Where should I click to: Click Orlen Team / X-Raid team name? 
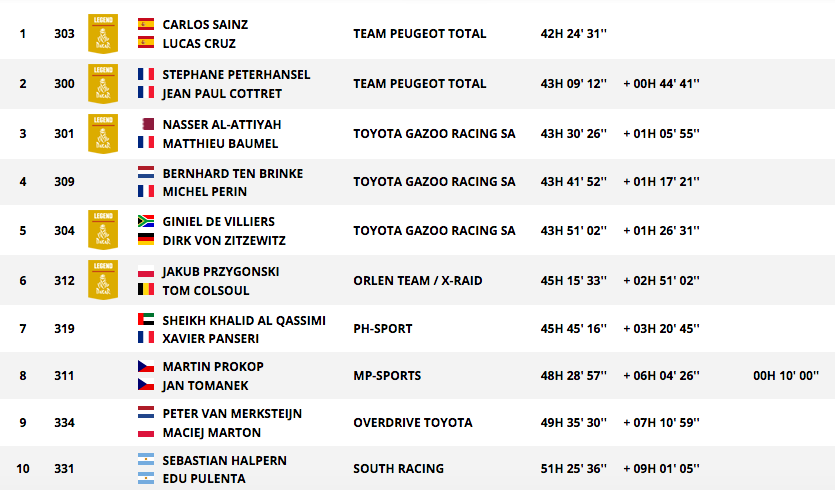(x=418, y=281)
